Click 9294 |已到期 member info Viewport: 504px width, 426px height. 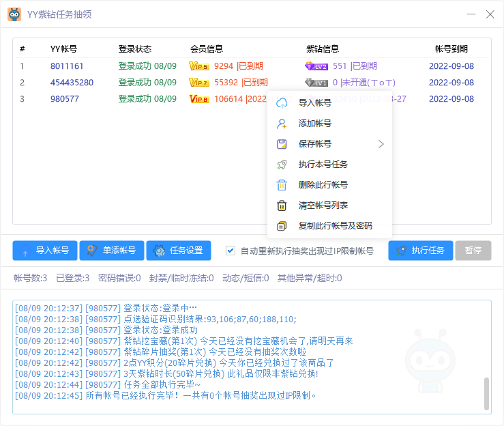pyautogui.click(x=239, y=66)
